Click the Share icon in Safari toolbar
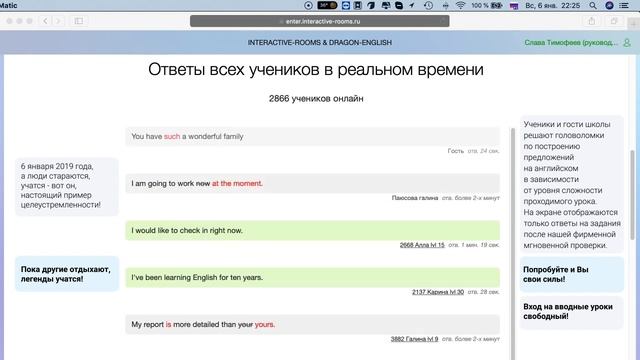This screenshot has width=640, height=360. (591, 21)
